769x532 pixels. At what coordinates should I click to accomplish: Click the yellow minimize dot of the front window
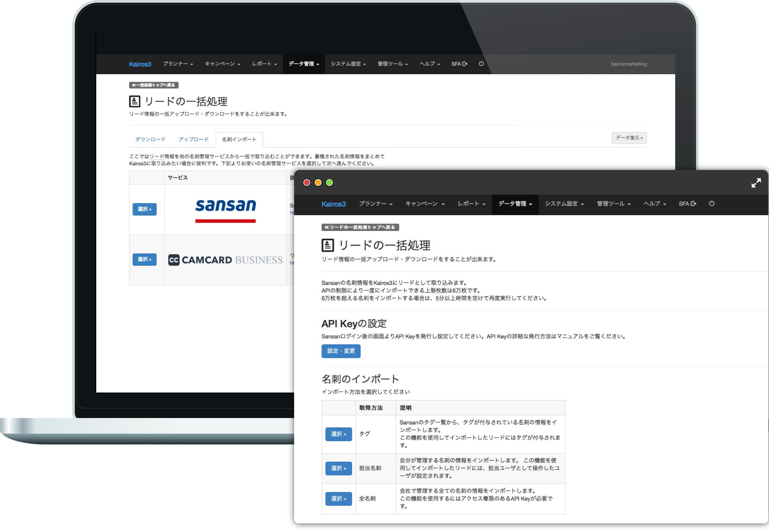coord(318,182)
